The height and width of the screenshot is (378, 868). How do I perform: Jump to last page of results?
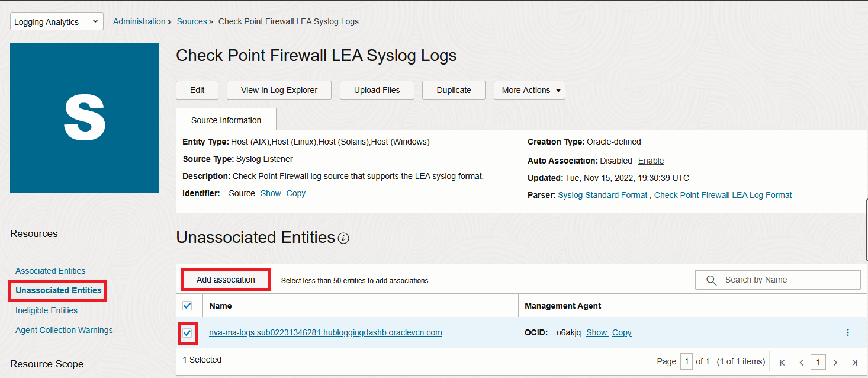coord(854,362)
